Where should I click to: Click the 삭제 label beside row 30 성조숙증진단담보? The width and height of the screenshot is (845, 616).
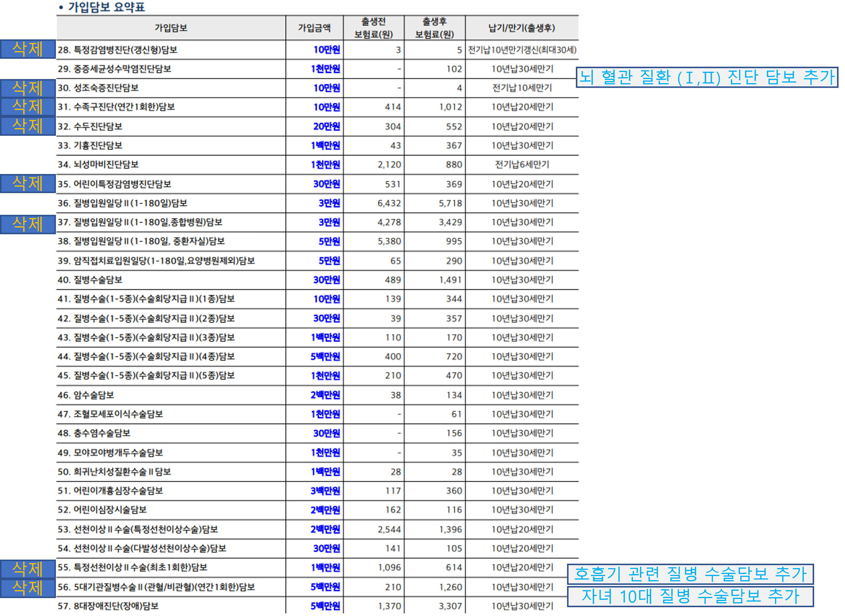[28, 88]
